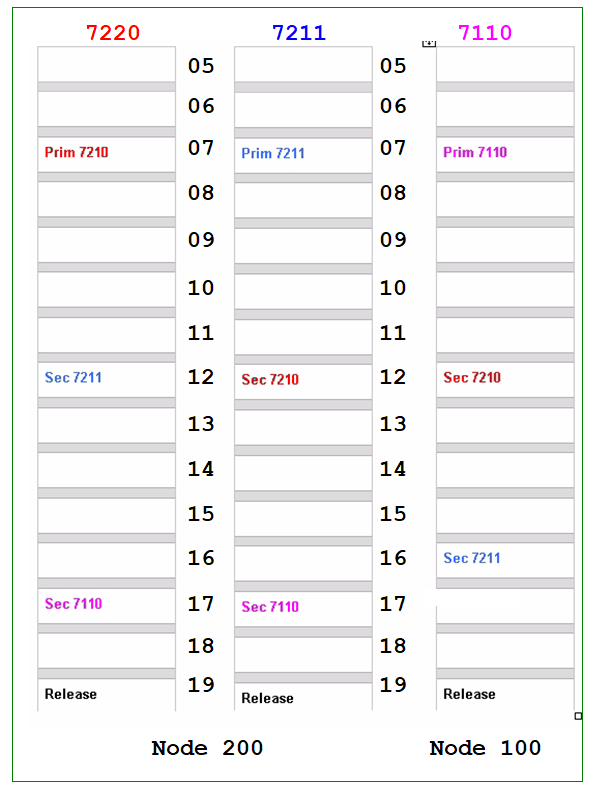This screenshot has width=594, height=792.
Task: Select the Prim 7211 slot label
Action: 273,153
